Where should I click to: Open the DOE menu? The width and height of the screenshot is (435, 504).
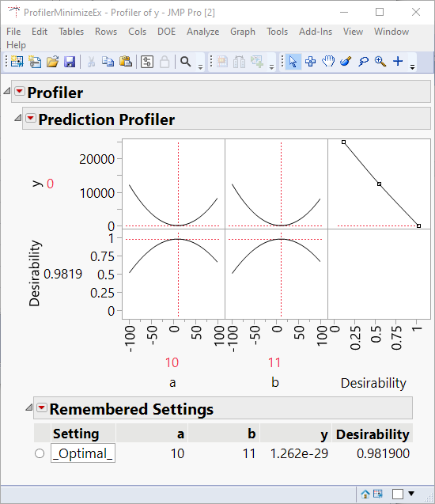click(x=166, y=32)
